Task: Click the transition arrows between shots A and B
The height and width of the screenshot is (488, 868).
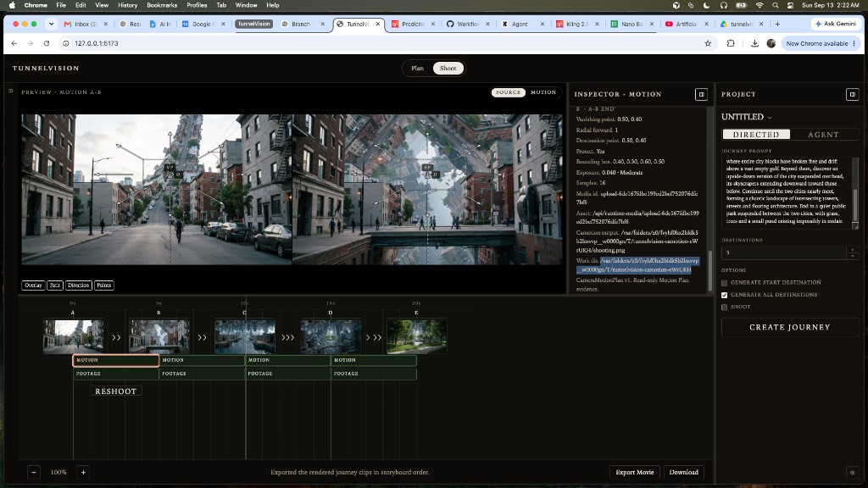Action: coord(116,337)
